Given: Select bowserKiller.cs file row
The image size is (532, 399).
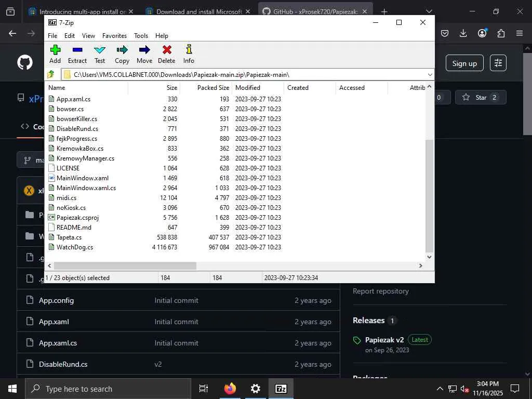Looking at the screenshot, I should click(x=77, y=119).
